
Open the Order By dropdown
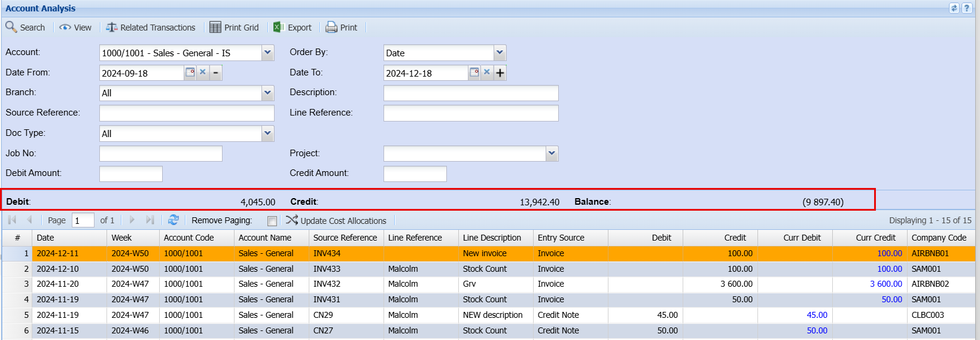point(500,53)
